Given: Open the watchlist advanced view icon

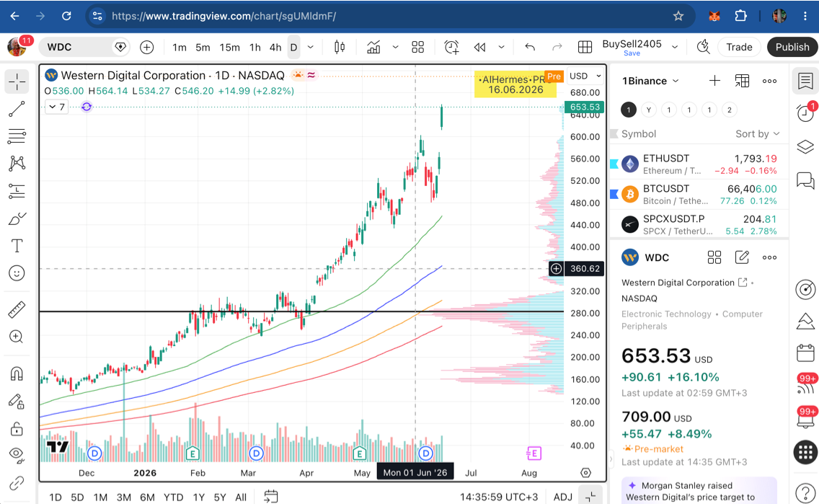Looking at the screenshot, I should click(x=742, y=81).
